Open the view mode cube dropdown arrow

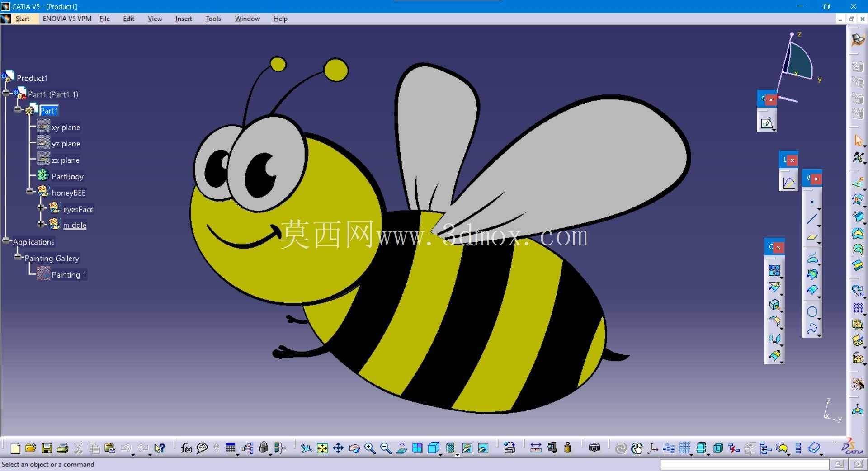pos(441,454)
